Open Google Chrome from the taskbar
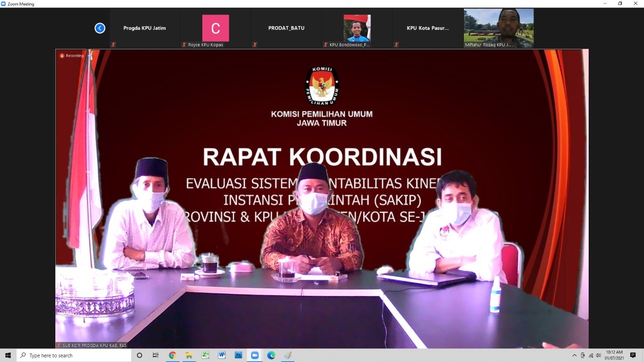Screen dimensions: 644x362 pos(173,355)
